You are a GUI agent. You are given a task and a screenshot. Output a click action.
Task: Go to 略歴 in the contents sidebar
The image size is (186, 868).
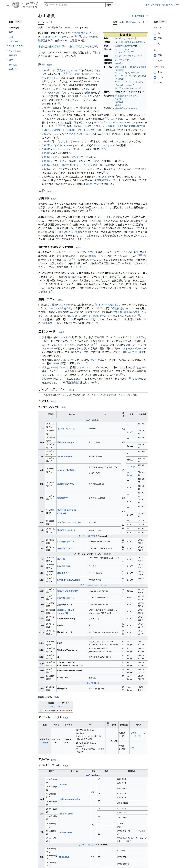click(11, 32)
